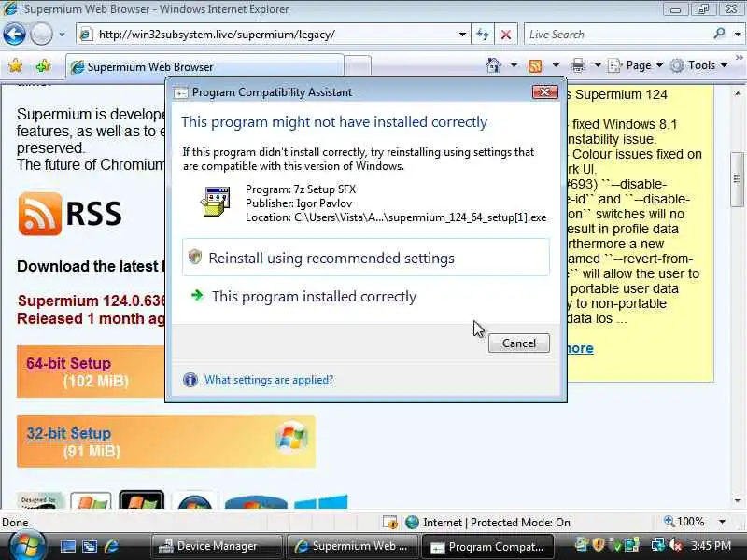
Task: Click the Windows XP compatibility badge
Action: [x=91, y=500]
